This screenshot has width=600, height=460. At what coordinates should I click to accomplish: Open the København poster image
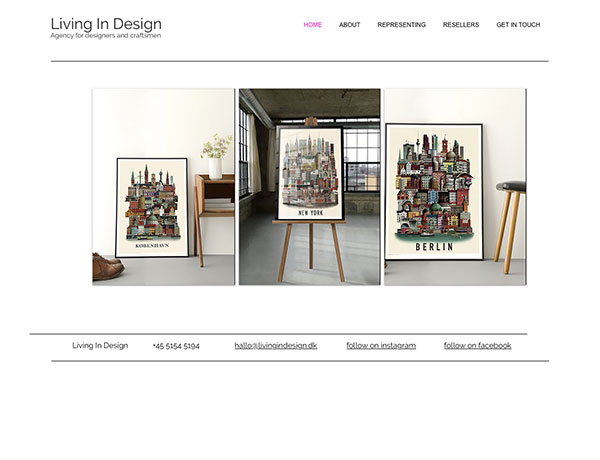(163, 187)
